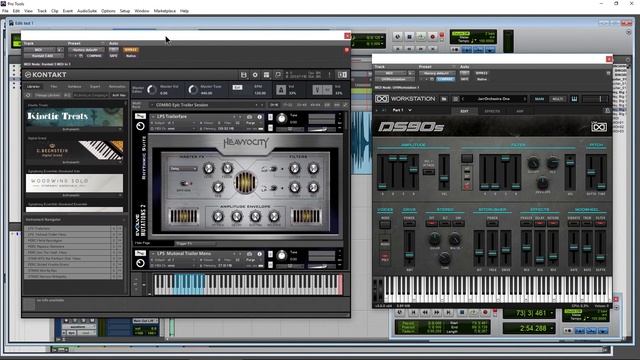Open Kontakt options gear icon
The image size is (640, 360).
pyautogui.click(x=255, y=75)
